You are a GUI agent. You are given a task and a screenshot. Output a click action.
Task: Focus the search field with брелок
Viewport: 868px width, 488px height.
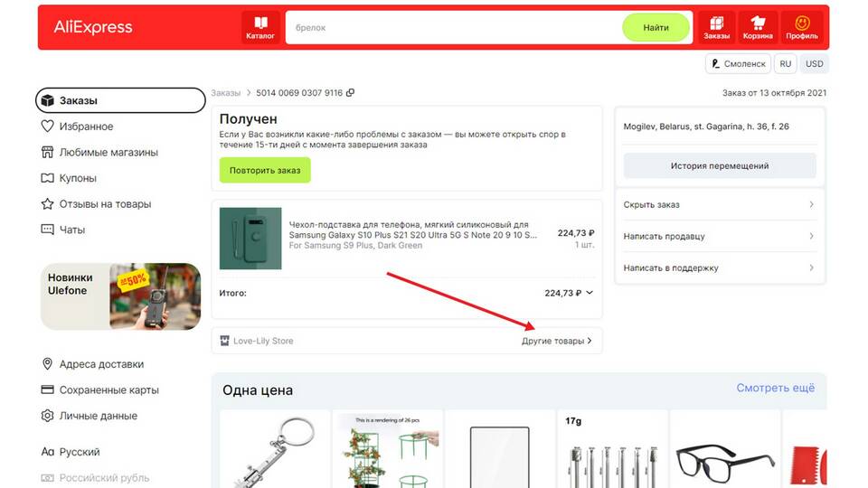[x=454, y=27]
